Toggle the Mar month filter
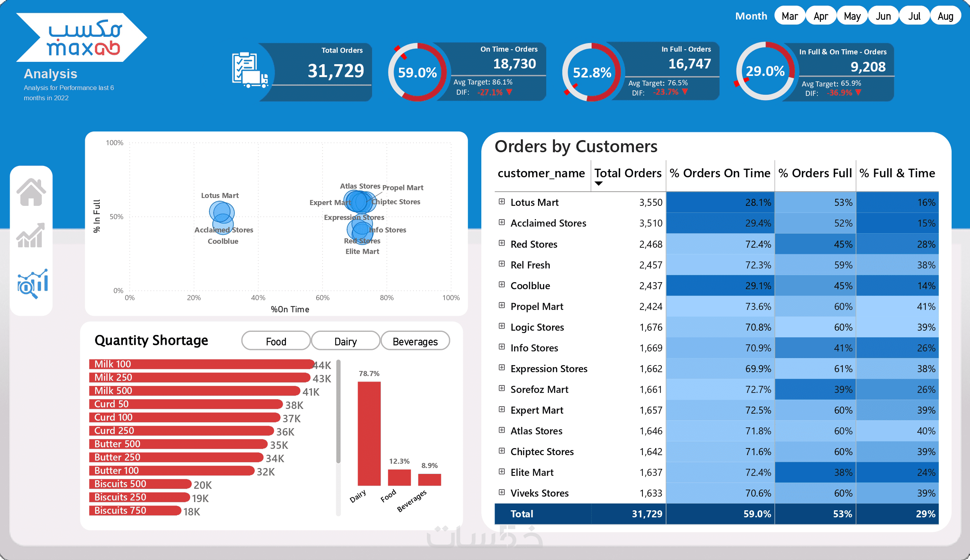970x560 pixels. [790, 16]
